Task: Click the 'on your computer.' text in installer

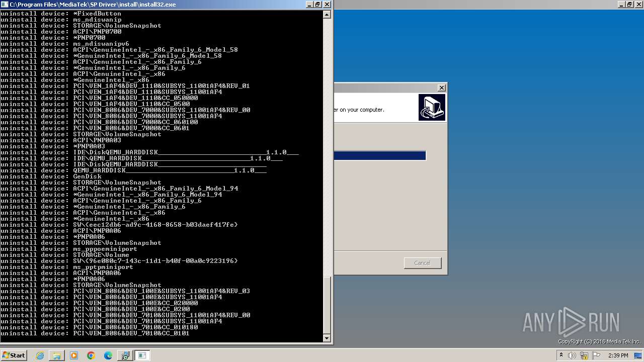Action: pos(362,110)
